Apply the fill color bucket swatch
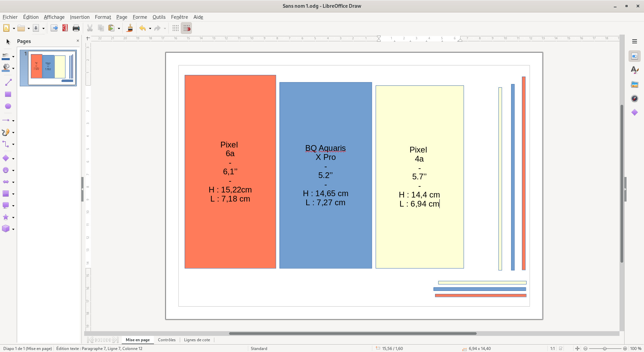The image size is (644, 352). pyautogui.click(x=6, y=68)
